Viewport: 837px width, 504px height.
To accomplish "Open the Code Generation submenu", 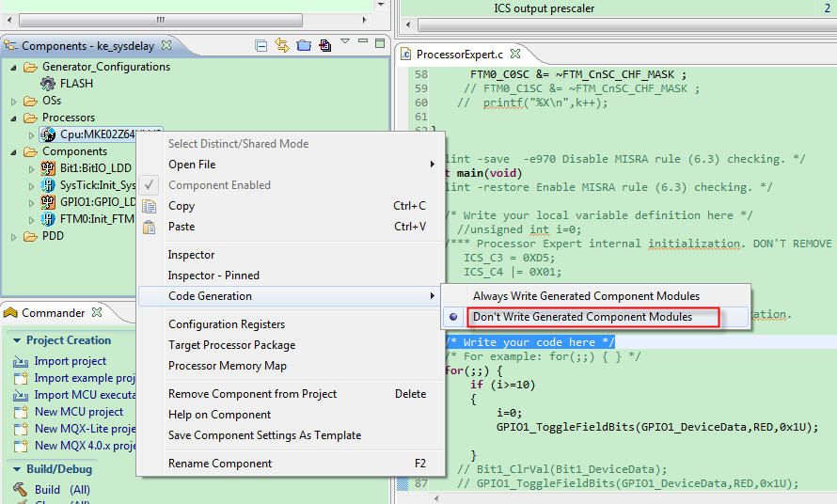I will click(x=291, y=296).
